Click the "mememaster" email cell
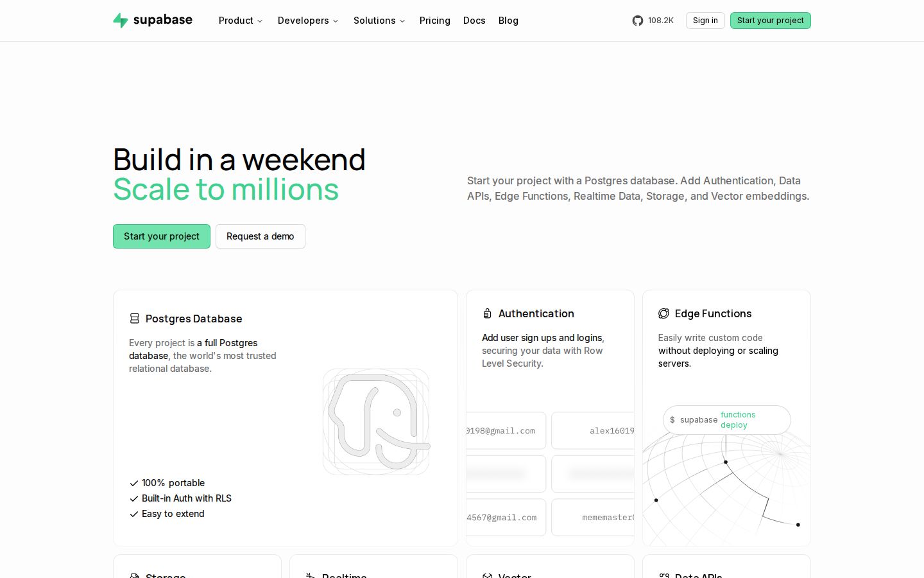 593,517
